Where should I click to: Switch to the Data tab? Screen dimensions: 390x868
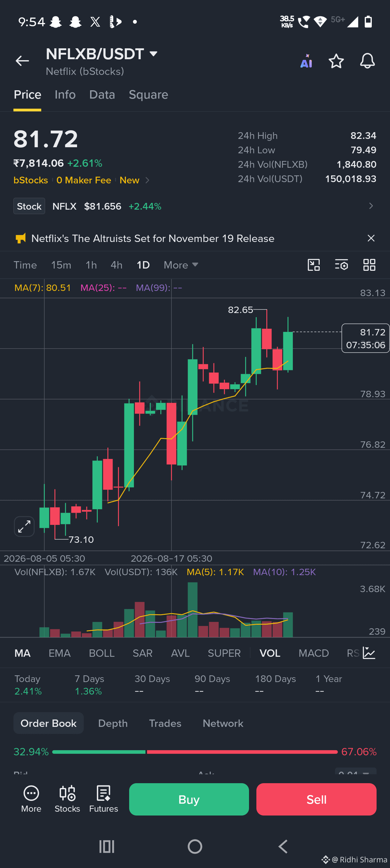[x=102, y=95]
